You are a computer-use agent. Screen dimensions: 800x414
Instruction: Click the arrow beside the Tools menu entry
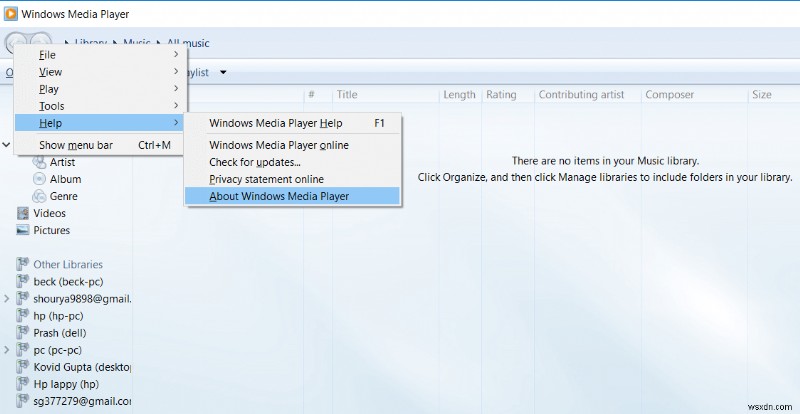(x=176, y=106)
